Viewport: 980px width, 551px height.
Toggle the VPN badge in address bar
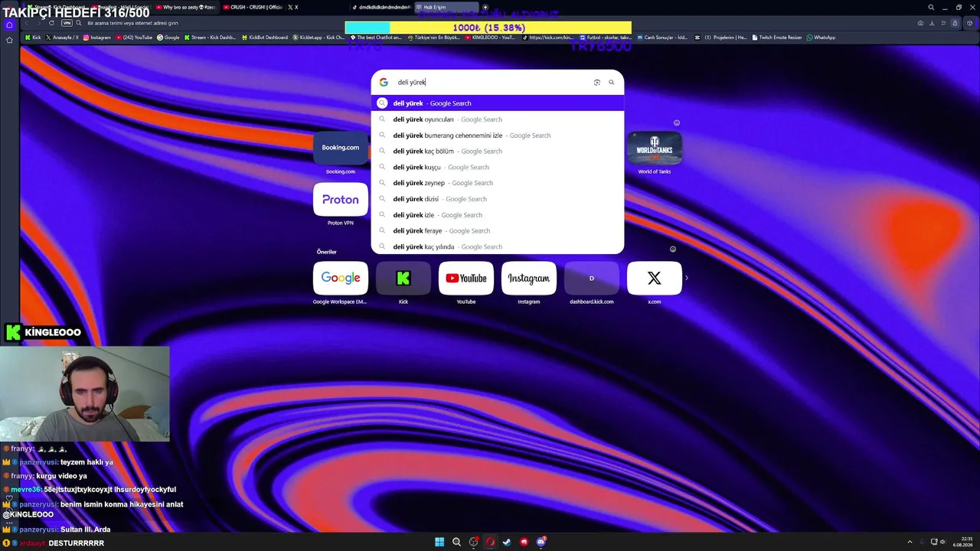pos(67,23)
